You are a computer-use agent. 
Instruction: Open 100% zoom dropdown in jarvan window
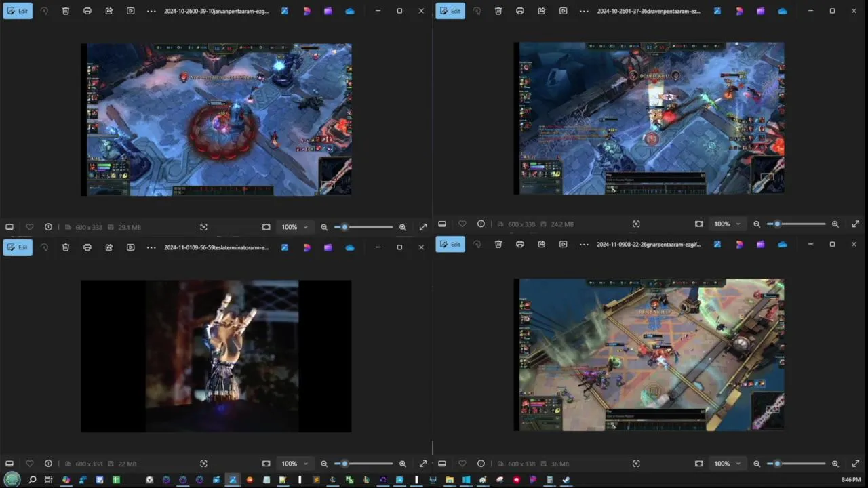(x=294, y=227)
